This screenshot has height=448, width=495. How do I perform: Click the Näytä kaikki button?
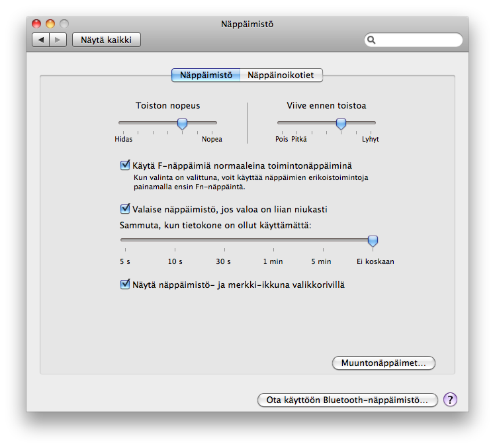coord(107,40)
